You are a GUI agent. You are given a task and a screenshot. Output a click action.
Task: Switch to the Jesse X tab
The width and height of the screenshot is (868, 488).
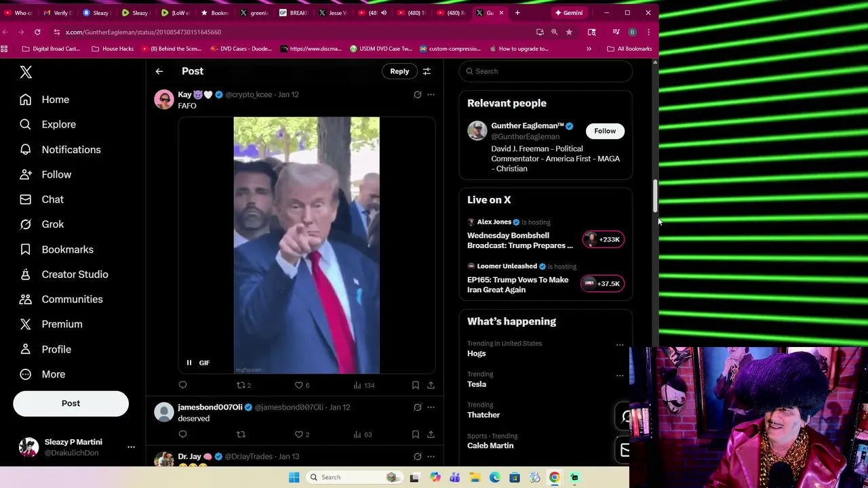[333, 13]
